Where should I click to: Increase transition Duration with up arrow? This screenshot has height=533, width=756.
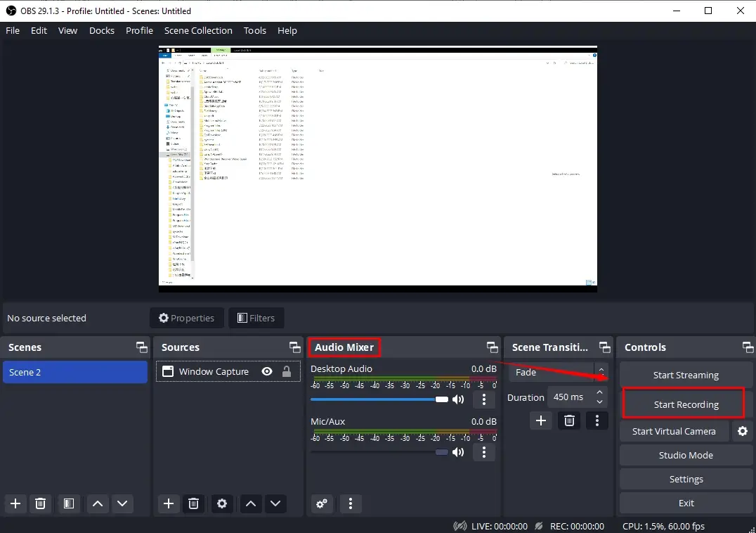pyautogui.click(x=599, y=392)
